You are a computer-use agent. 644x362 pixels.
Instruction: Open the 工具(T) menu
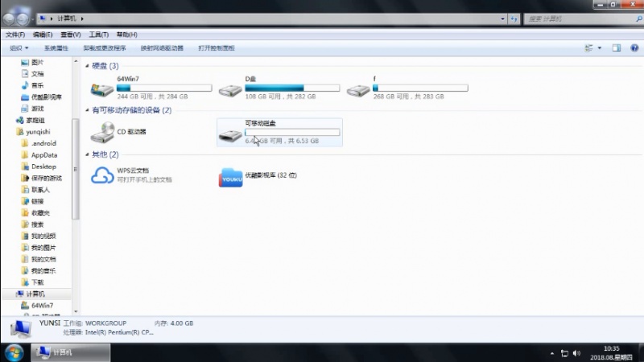point(98,35)
